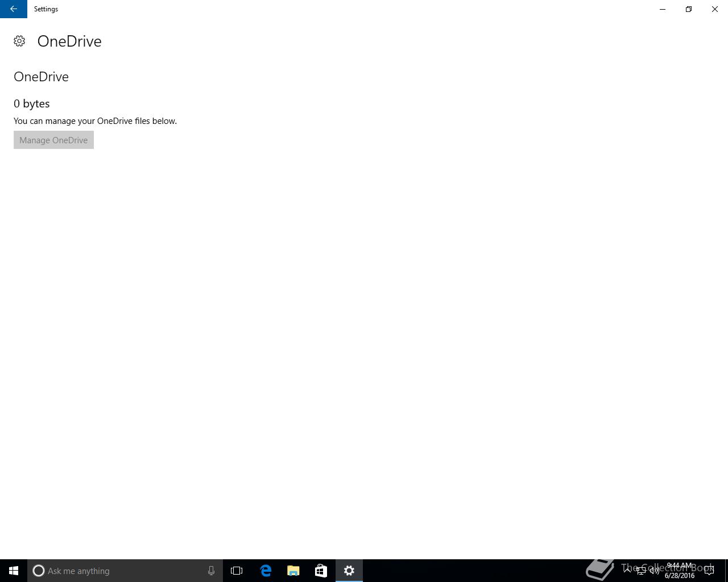This screenshot has width=728, height=582.
Task: Click the '0 bytes' storage text
Action: [x=32, y=103]
